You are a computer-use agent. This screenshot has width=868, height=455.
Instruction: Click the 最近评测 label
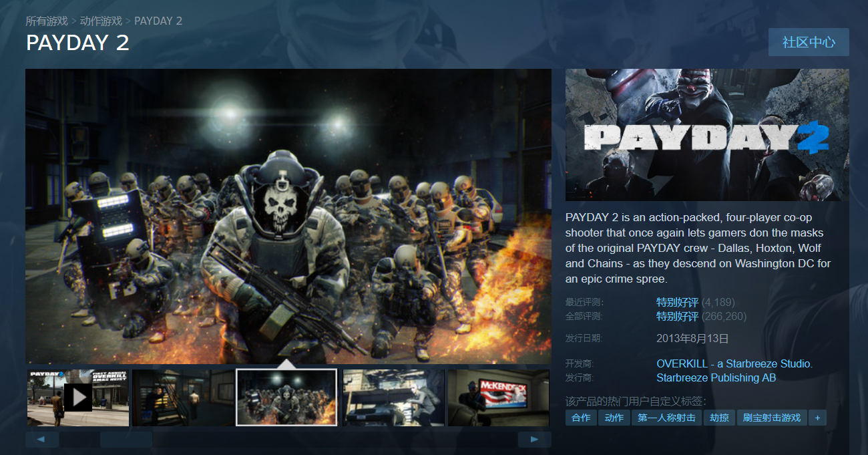[x=584, y=303]
